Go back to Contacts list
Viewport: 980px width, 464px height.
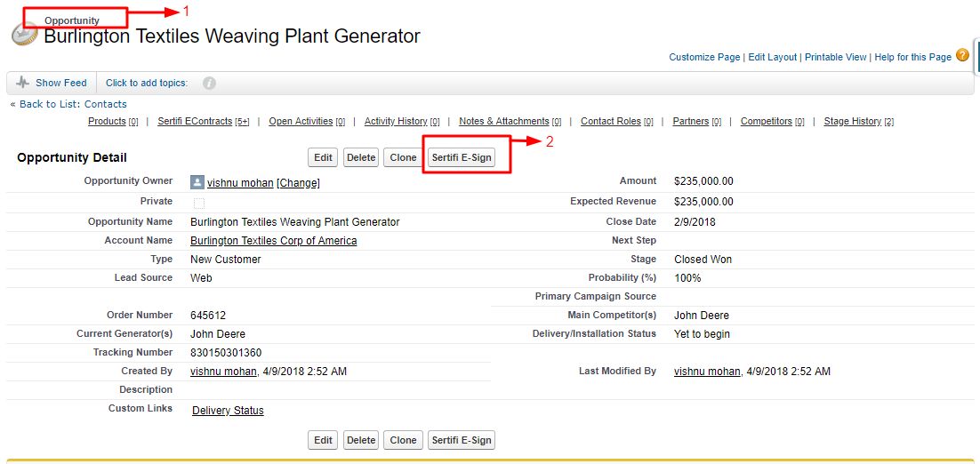(x=73, y=104)
